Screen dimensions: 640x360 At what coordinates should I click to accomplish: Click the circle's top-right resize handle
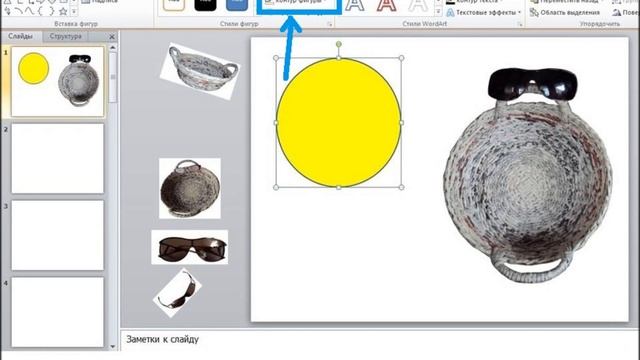point(401,58)
